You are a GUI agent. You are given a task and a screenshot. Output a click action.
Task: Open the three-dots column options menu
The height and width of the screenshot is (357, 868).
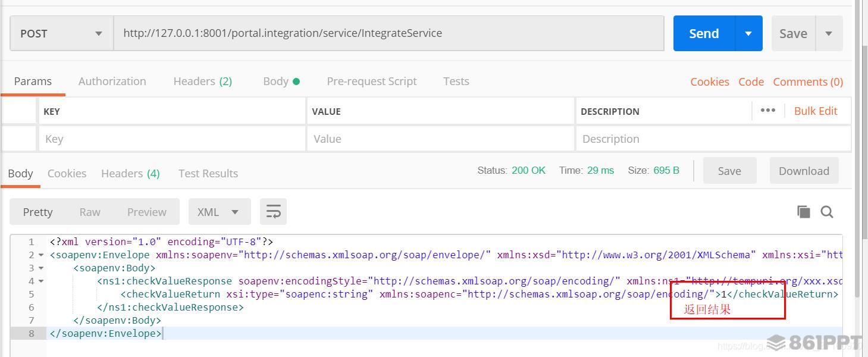[768, 111]
